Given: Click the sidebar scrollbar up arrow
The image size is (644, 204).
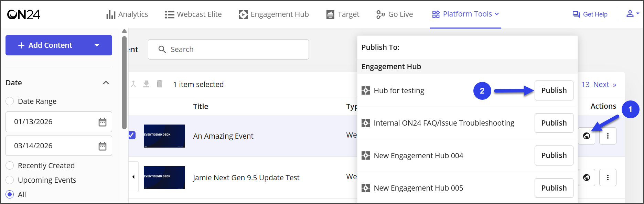Looking at the screenshot, I should click(125, 31).
